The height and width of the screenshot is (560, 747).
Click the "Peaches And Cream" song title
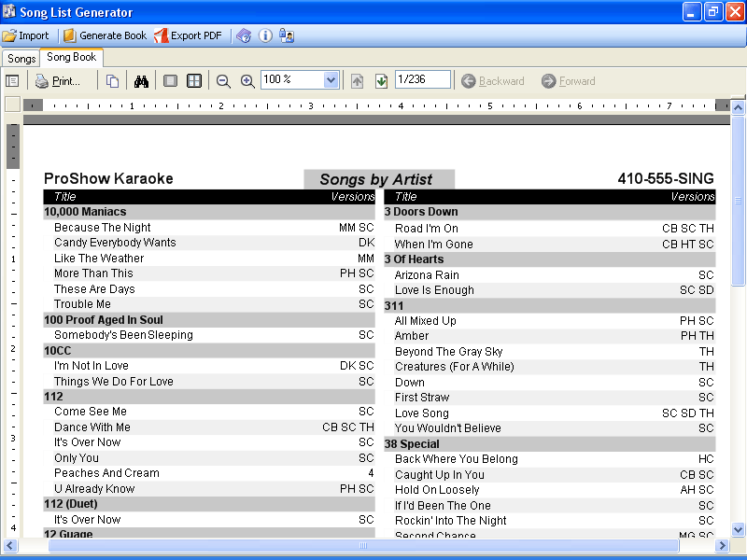106,473
